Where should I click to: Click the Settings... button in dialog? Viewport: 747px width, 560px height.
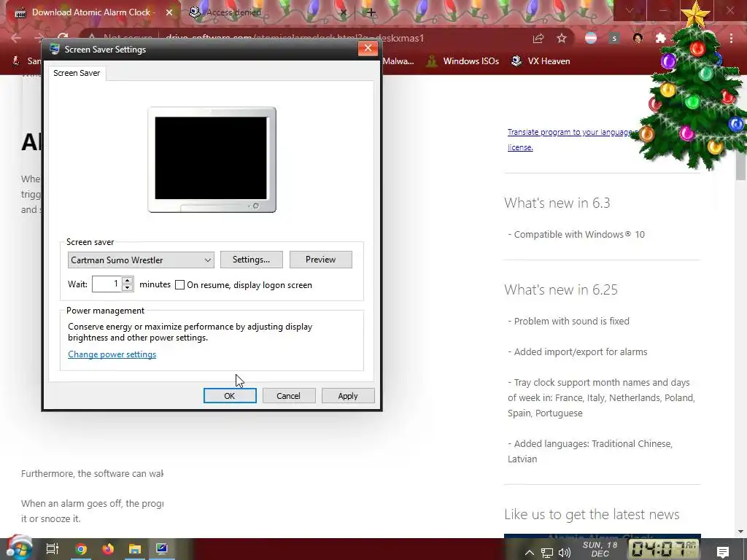[251, 260]
